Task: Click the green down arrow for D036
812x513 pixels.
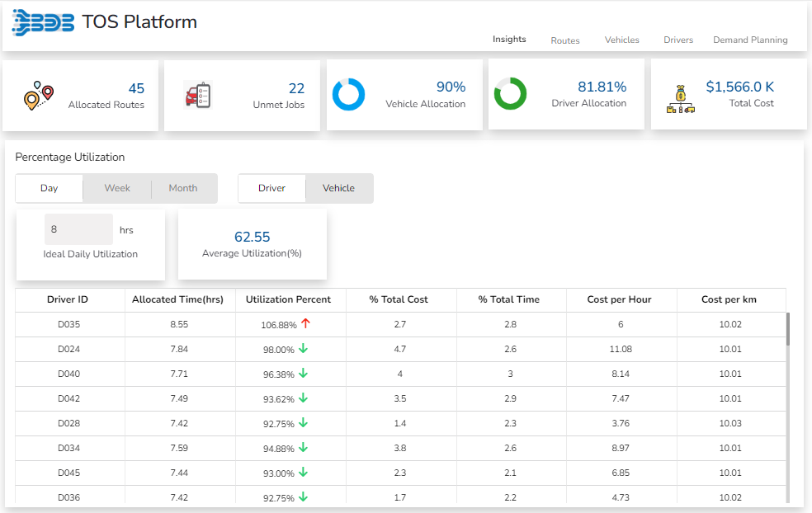Action: coord(304,497)
